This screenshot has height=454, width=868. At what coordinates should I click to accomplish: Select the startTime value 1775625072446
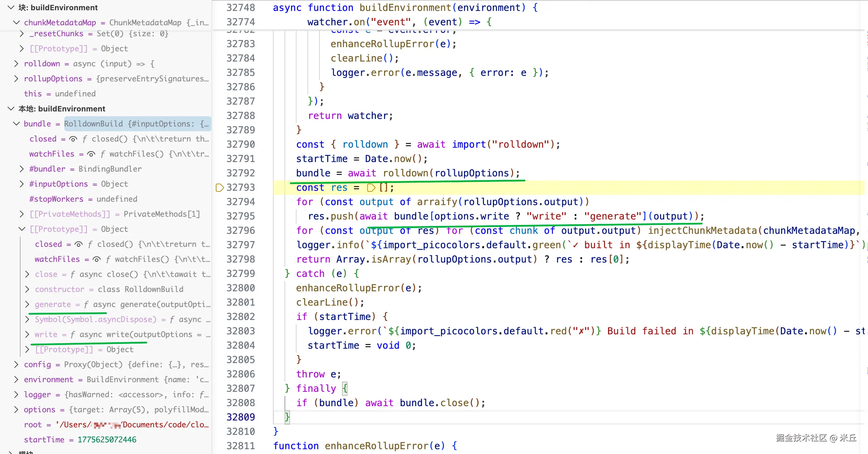[x=107, y=440]
